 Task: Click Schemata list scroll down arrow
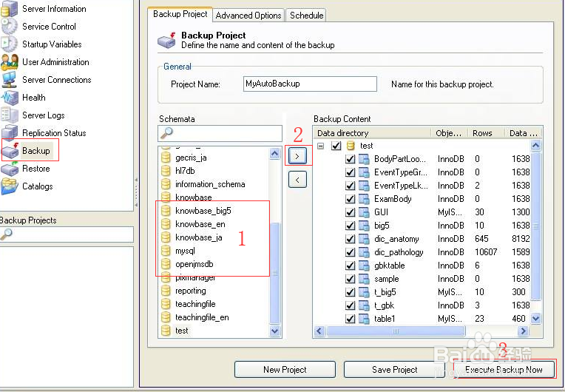(274, 331)
